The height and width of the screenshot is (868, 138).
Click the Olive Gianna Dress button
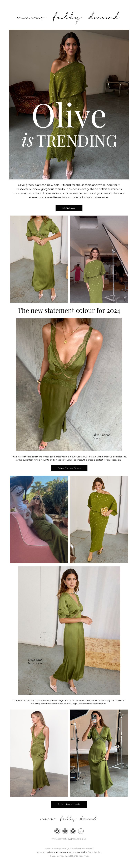(69, 468)
